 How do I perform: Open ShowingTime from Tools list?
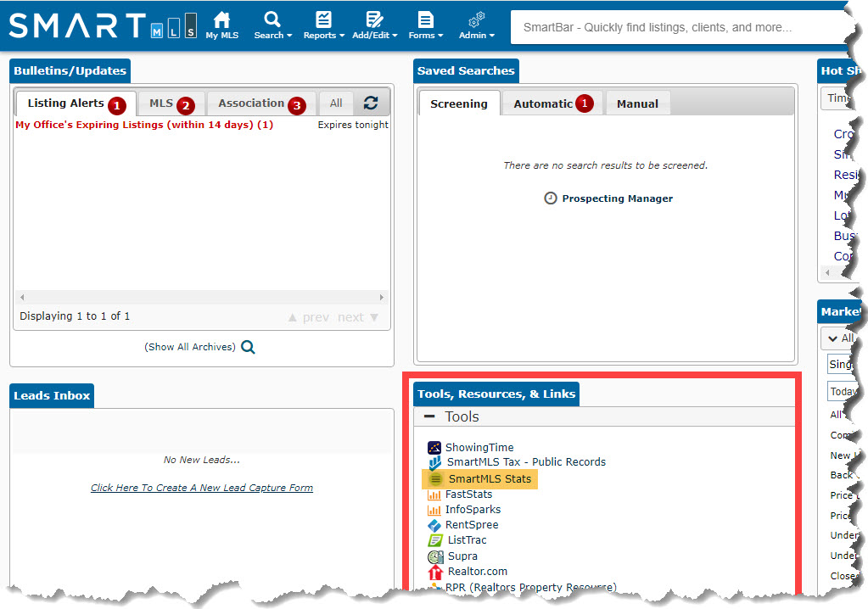click(x=479, y=447)
